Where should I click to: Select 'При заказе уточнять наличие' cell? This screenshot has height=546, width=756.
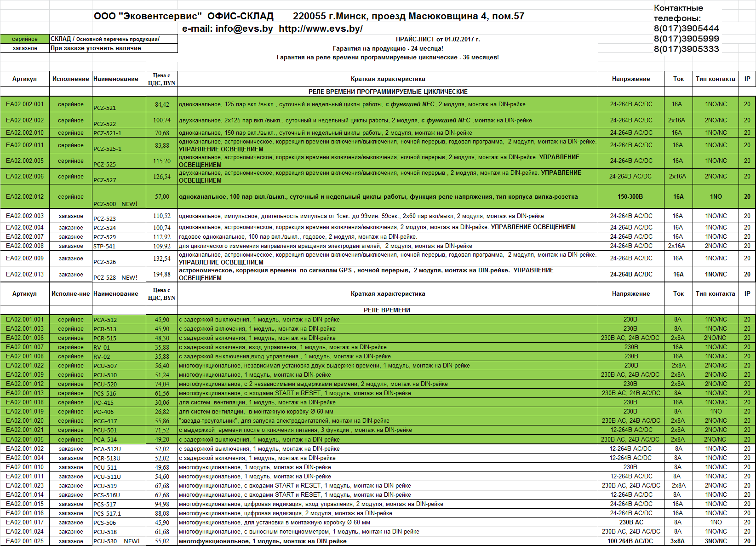point(97,48)
